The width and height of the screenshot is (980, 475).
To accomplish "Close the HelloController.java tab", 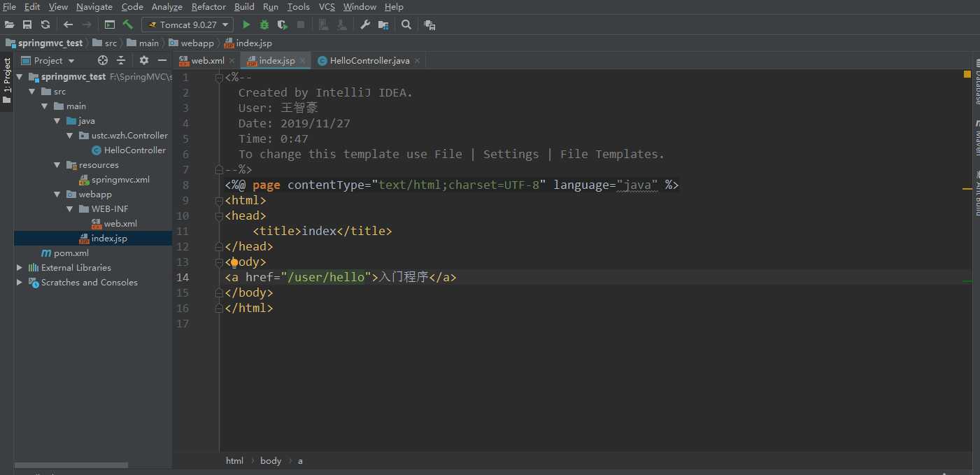I will [x=418, y=61].
